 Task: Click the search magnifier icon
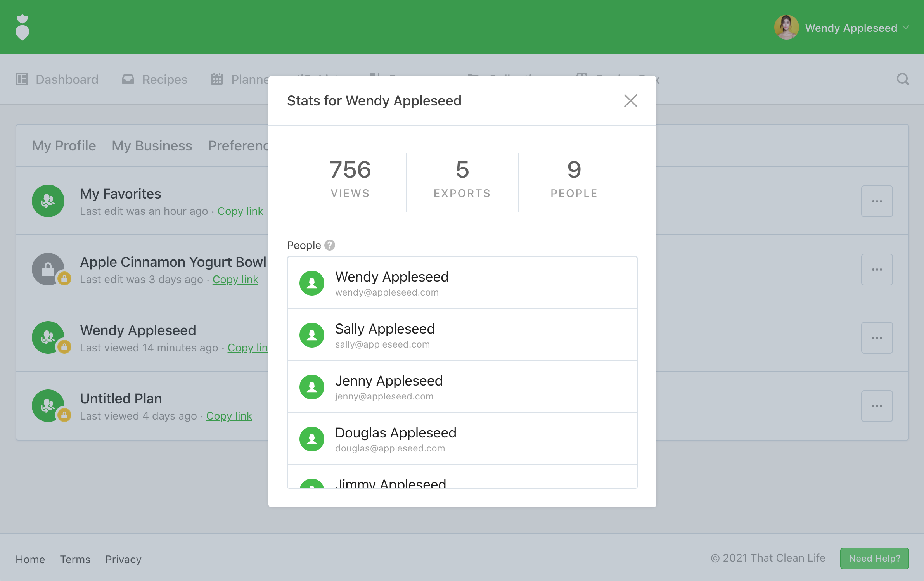tap(903, 80)
